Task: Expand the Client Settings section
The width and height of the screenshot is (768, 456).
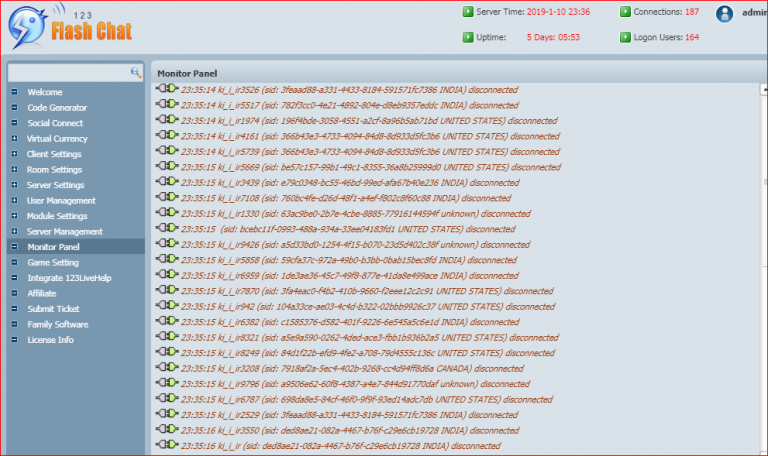Action: [x=14, y=154]
